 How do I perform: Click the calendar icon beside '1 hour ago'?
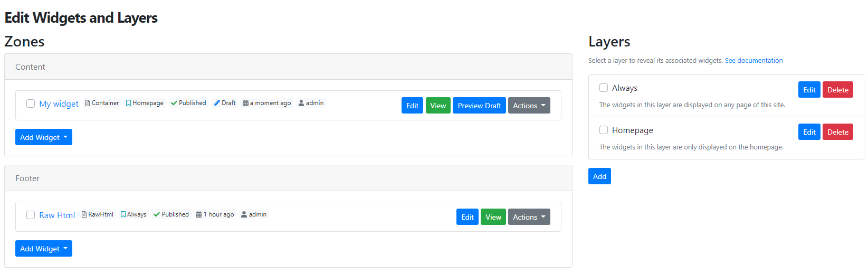(199, 214)
